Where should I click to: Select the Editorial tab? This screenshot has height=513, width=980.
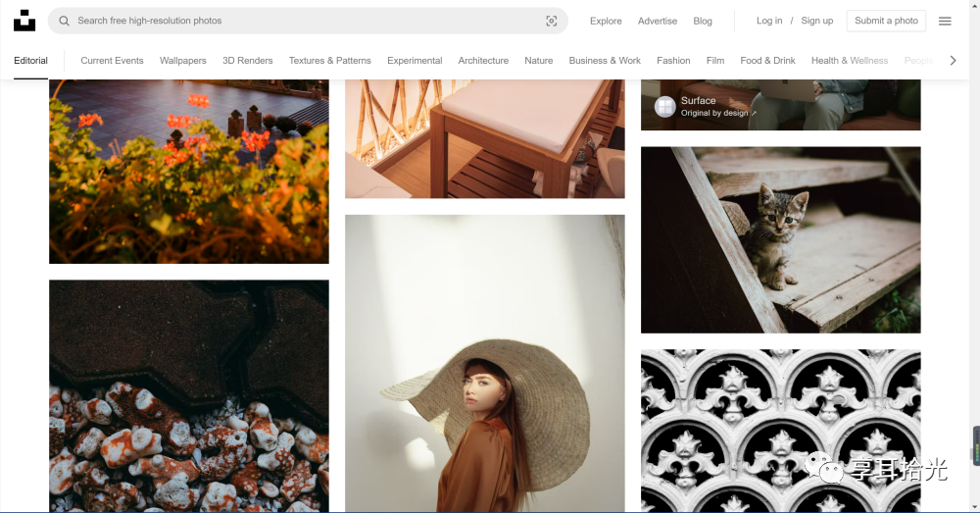[30, 61]
